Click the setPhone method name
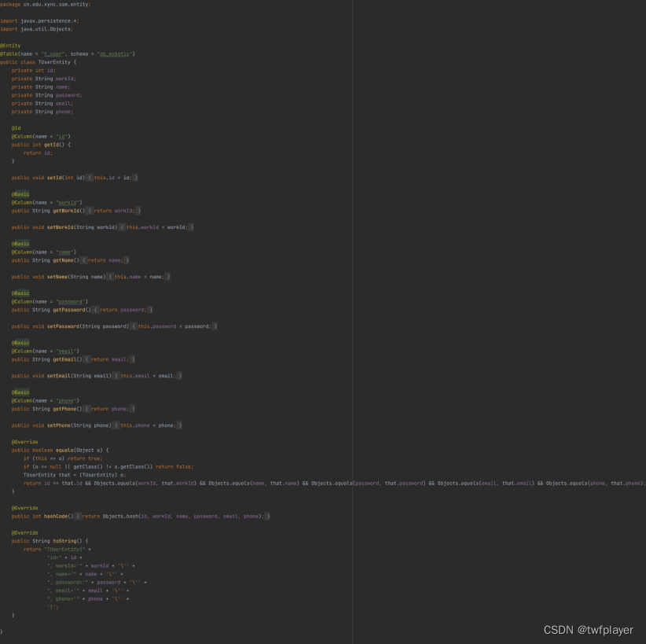Viewport: 646px width, 644px height. [x=58, y=425]
